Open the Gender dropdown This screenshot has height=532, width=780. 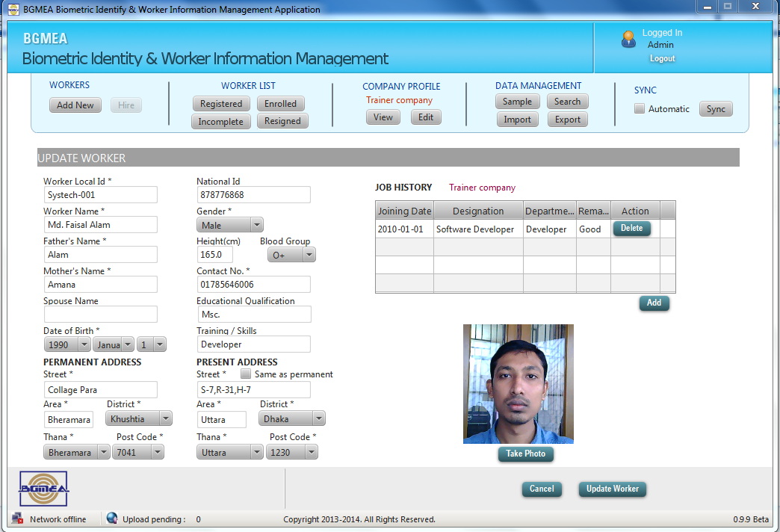pyautogui.click(x=230, y=225)
